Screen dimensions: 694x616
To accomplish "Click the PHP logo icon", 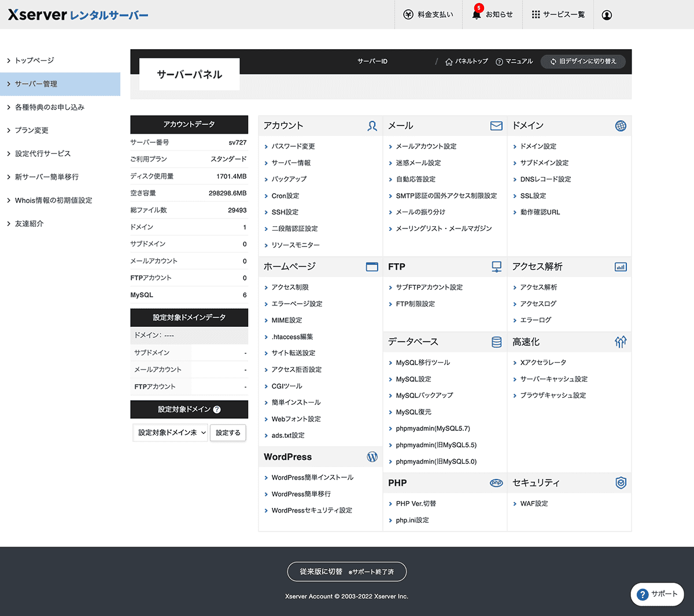I will (x=496, y=483).
